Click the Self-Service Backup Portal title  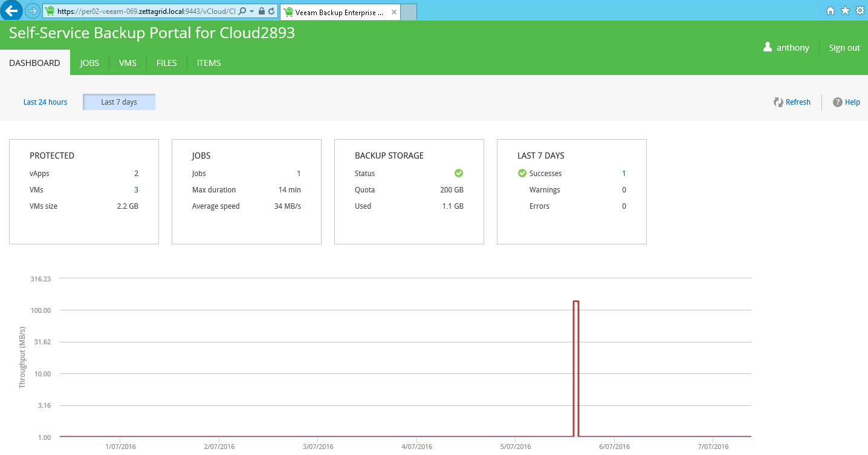point(152,33)
